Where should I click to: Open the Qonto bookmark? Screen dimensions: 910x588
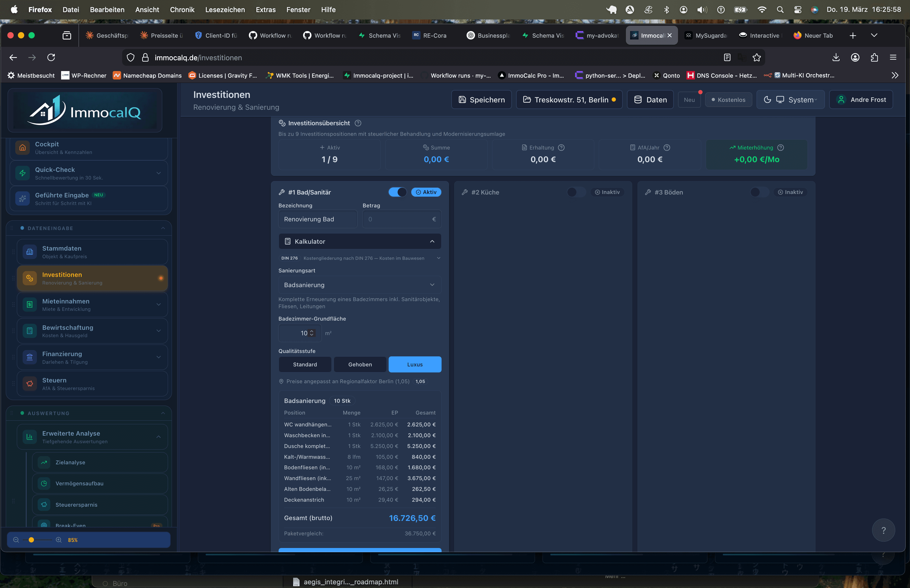(x=666, y=76)
